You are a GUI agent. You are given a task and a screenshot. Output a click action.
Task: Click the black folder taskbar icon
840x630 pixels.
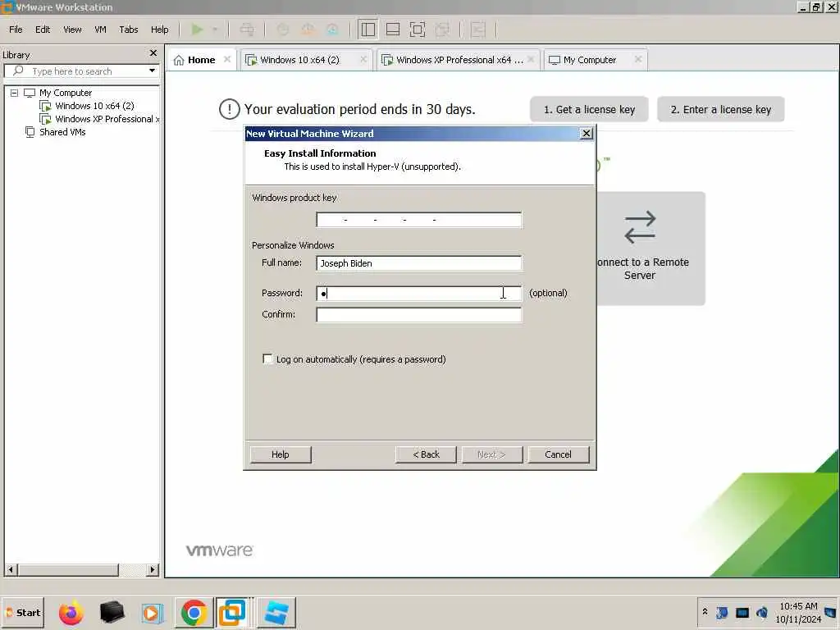112,612
